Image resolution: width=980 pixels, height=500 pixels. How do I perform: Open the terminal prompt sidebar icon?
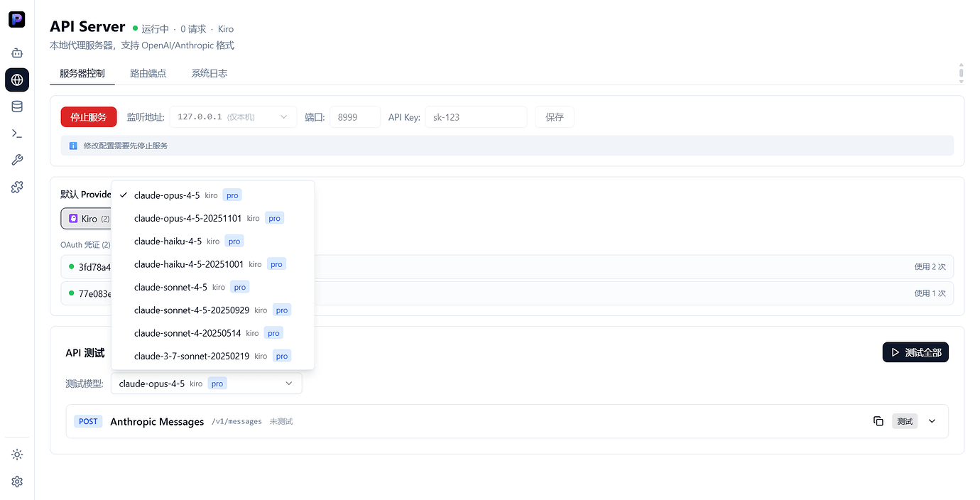tap(17, 134)
